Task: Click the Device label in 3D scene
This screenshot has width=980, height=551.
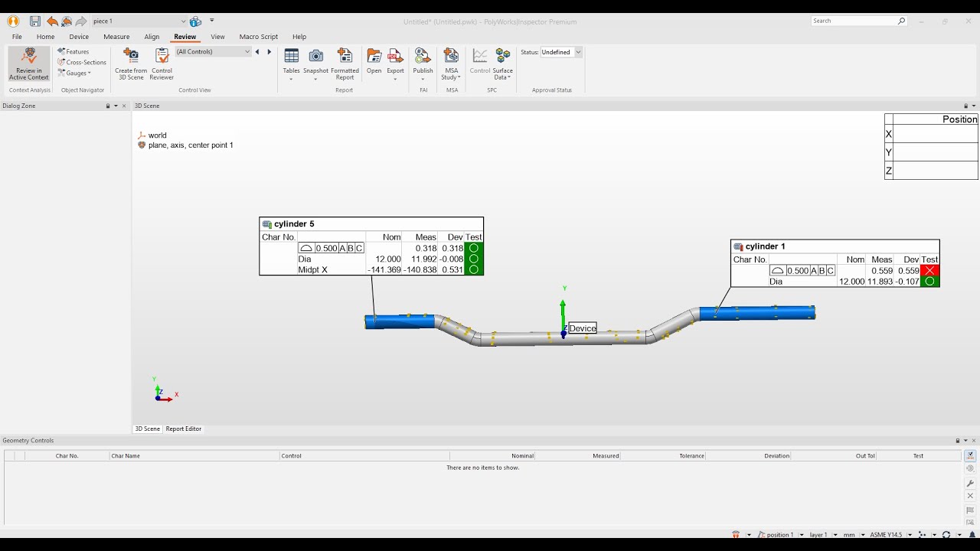Action: 583,328
